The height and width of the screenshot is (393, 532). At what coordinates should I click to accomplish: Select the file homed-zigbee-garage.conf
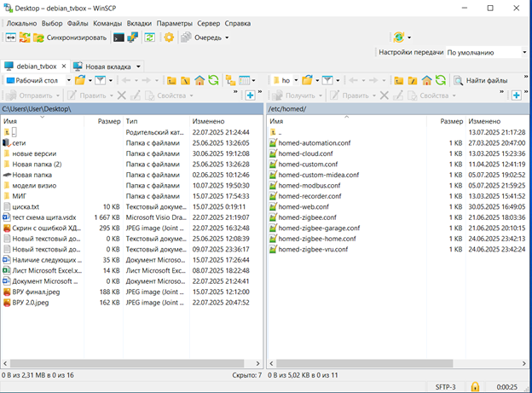pyautogui.click(x=319, y=228)
